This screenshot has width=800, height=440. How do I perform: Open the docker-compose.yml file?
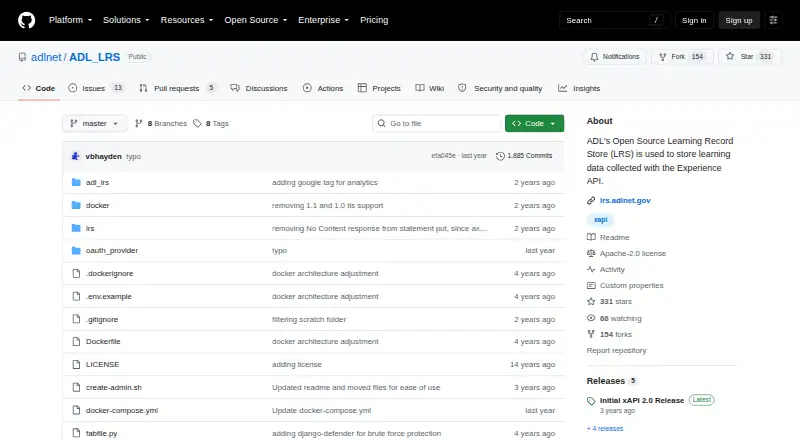coord(122,410)
